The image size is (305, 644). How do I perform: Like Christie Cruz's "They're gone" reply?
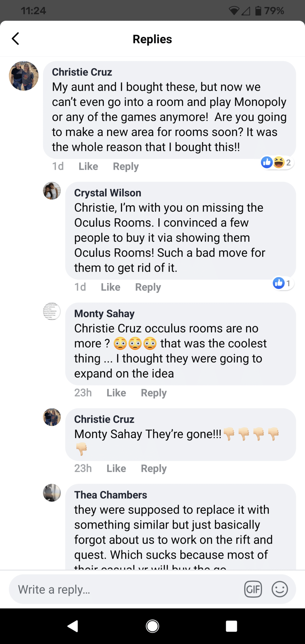tap(116, 469)
